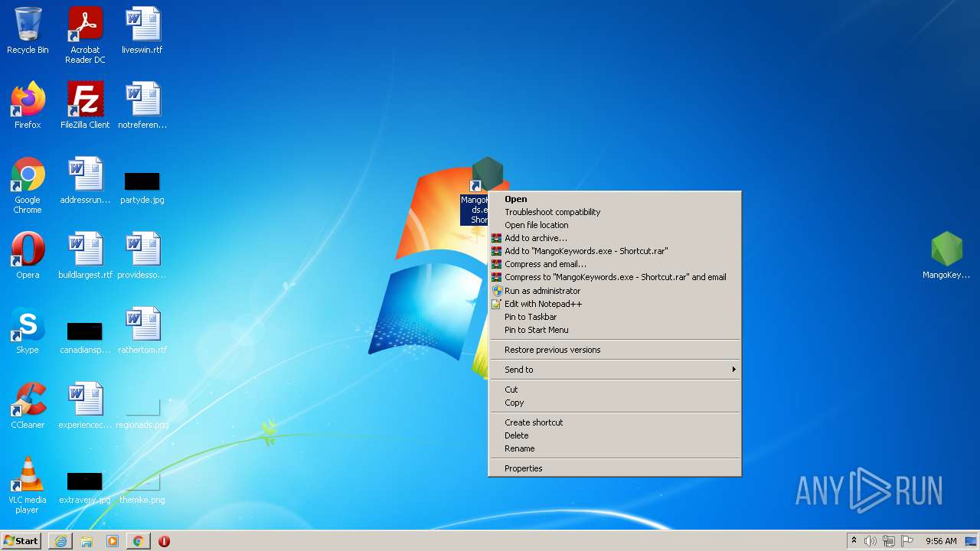The image size is (980, 551).
Task: Select Pin to Taskbar
Action: [615, 317]
